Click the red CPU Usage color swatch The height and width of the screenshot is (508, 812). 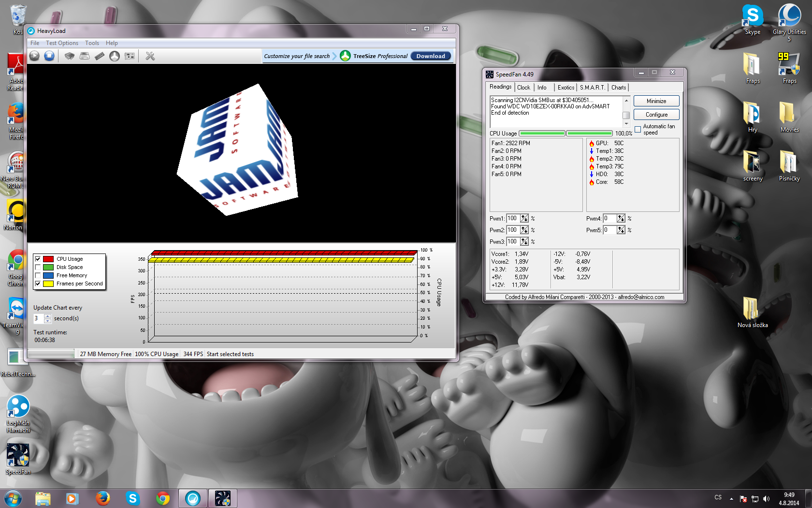48,259
